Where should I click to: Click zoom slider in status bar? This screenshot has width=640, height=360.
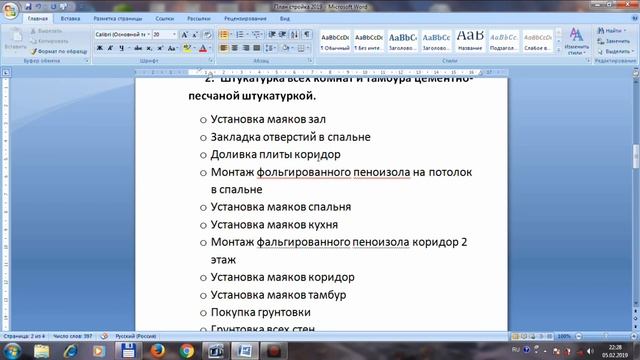[606, 336]
